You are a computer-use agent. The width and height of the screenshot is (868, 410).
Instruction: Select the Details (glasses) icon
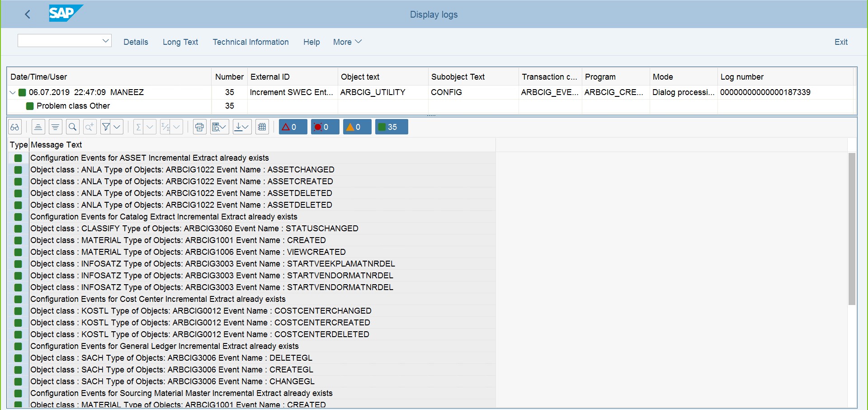[14, 127]
